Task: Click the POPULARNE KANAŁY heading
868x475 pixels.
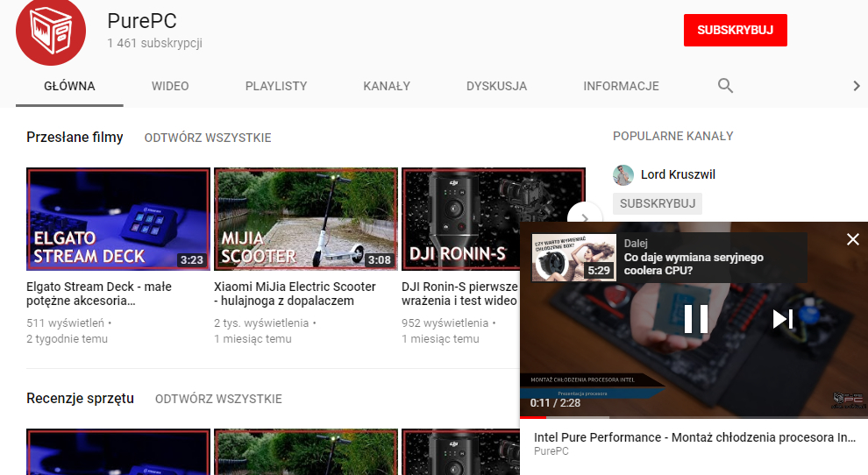Action: click(673, 136)
